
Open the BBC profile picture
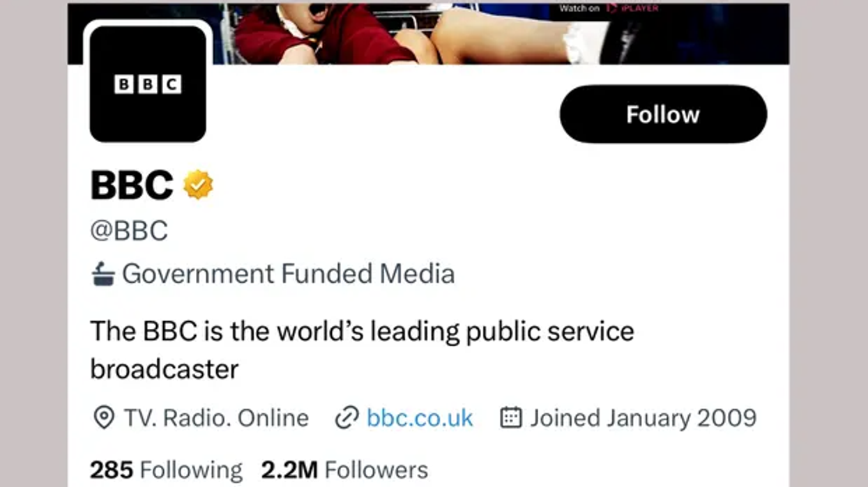148,84
